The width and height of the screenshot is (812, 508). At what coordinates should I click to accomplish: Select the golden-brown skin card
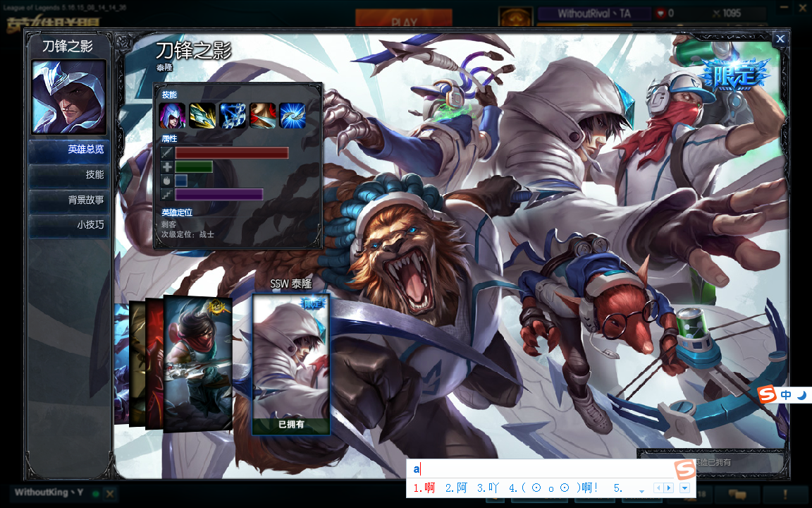(x=137, y=364)
